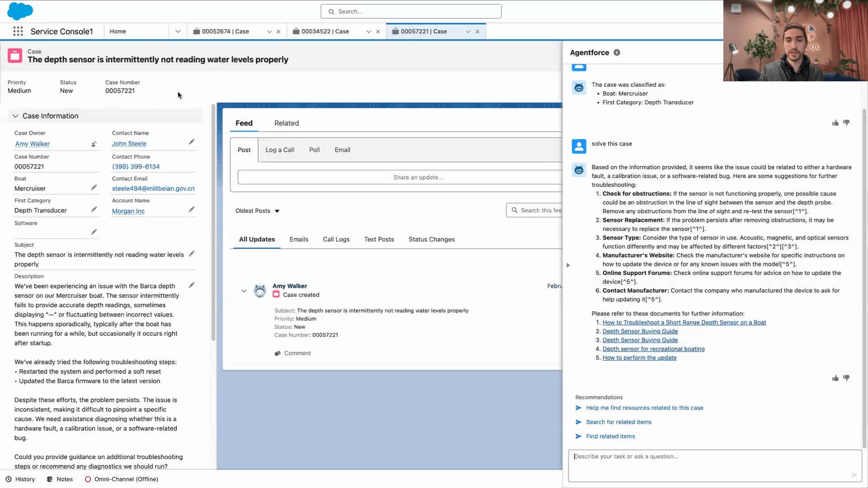Open dropdown for 00057221 Case tab

468,32
